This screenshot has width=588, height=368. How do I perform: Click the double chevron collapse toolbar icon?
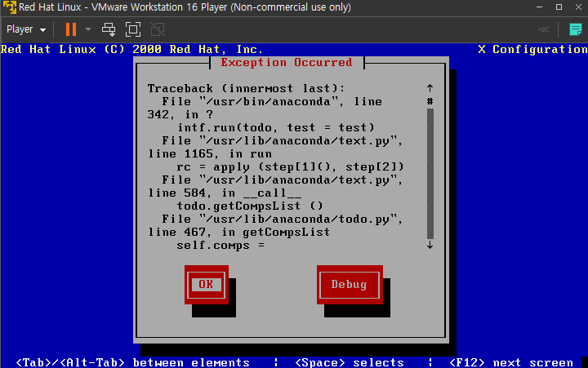[x=543, y=29]
